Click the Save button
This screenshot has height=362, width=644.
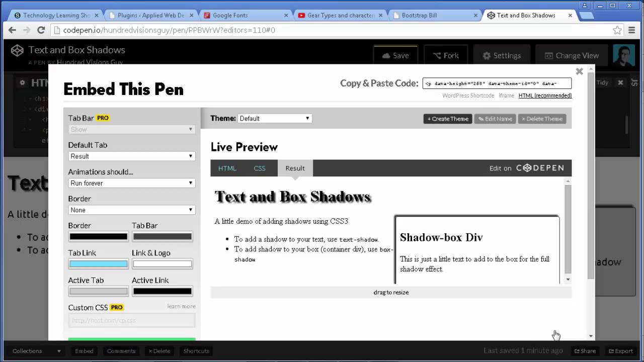point(395,55)
